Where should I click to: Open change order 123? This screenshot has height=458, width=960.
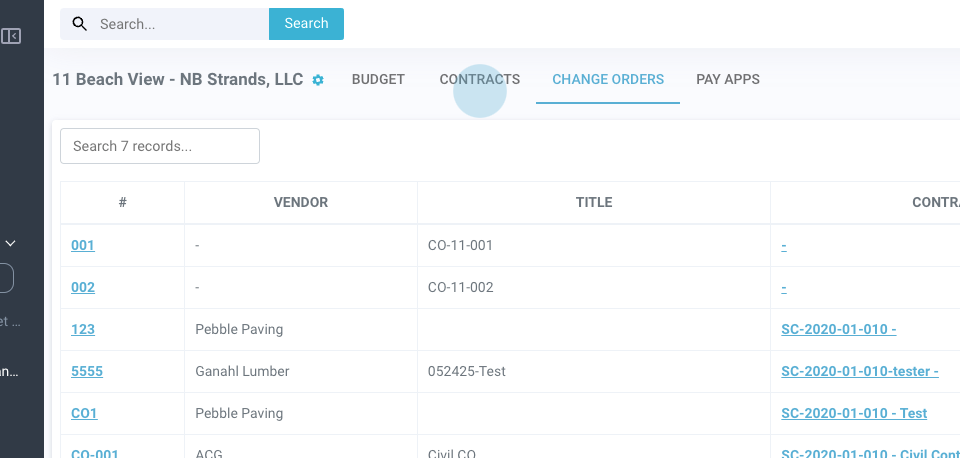tap(83, 329)
